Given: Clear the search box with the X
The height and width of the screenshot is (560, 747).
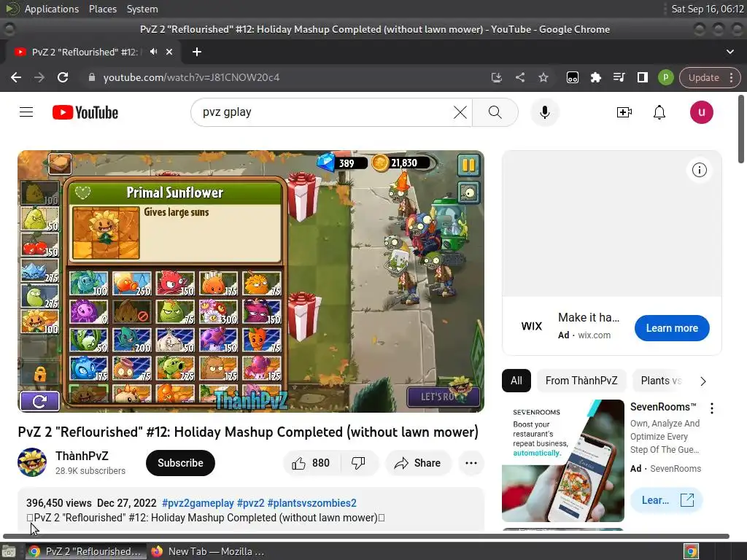Looking at the screenshot, I should [x=460, y=112].
